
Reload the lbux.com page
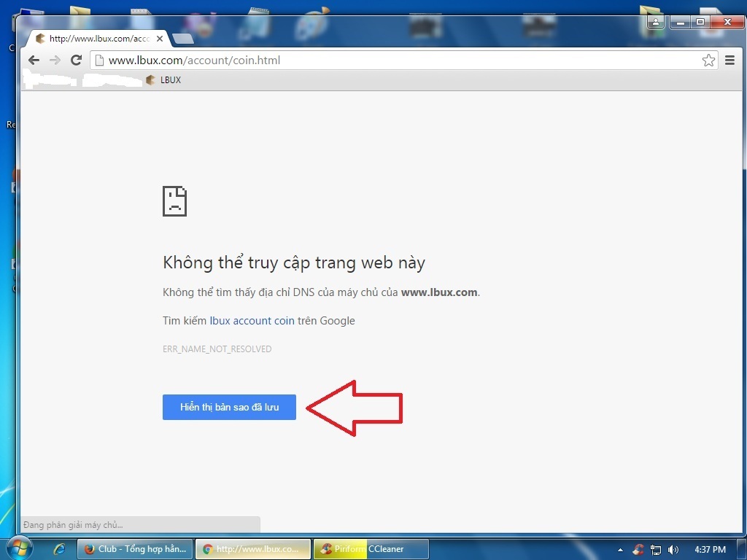[76, 60]
